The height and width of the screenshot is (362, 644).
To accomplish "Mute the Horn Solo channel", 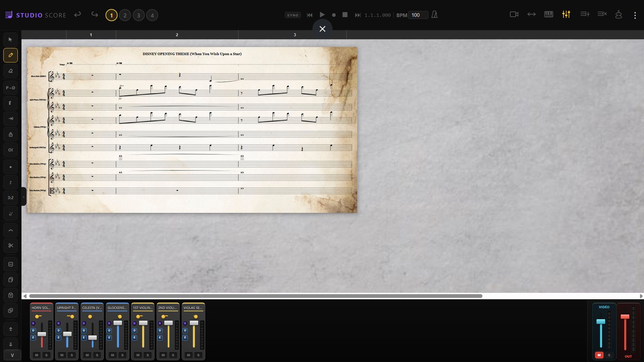I will pyautogui.click(x=37, y=355).
